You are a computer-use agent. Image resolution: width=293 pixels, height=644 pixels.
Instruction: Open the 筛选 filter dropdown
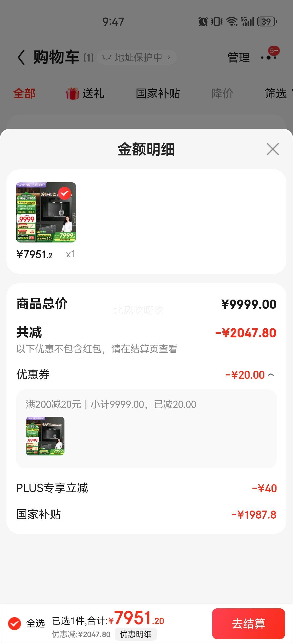coord(278,93)
